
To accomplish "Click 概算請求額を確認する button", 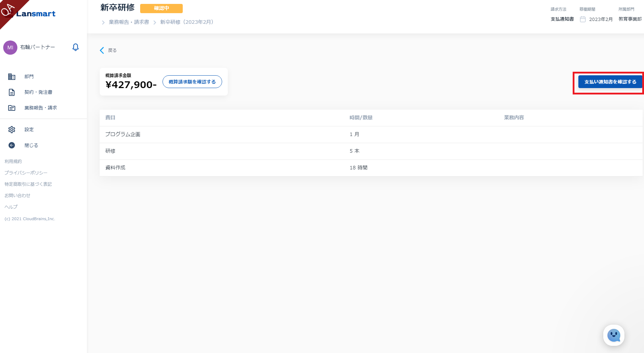I will [192, 82].
